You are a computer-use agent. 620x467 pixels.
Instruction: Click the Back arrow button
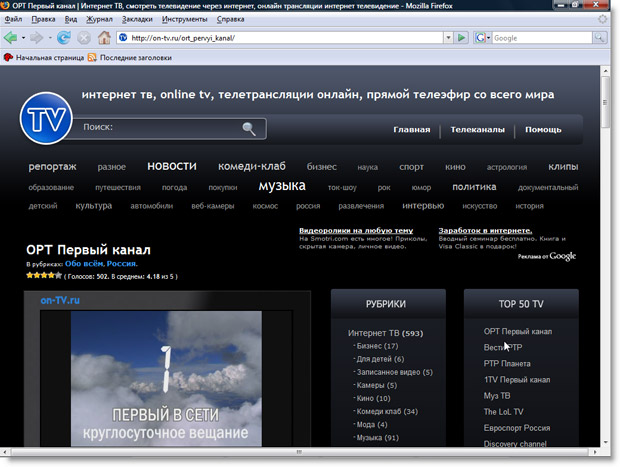point(10,38)
